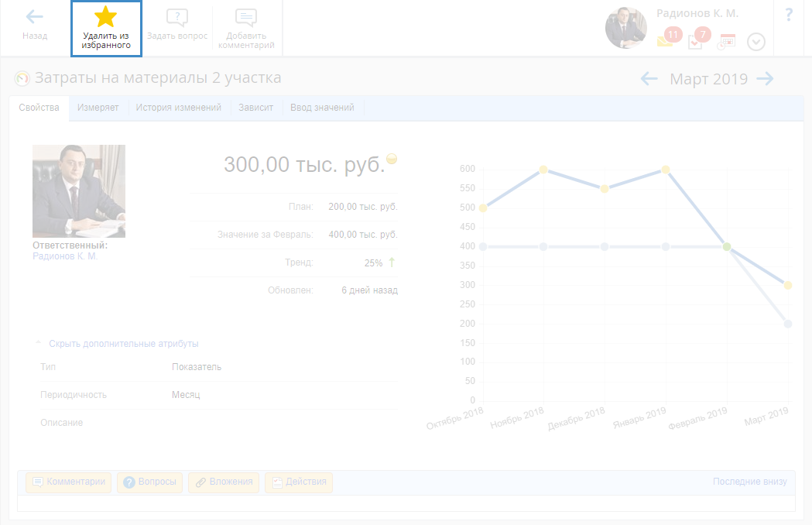Screen dimensions: 812x525
Task: Expand the user menu circled chevron
Action: click(x=756, y=42)
